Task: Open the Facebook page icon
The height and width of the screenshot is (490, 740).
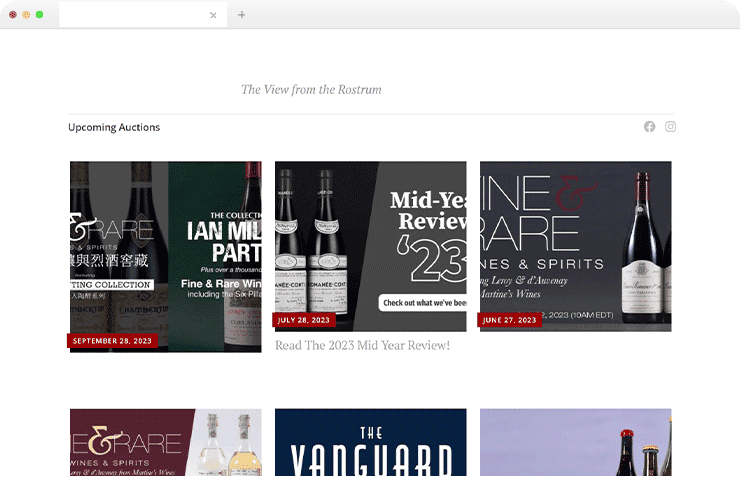Action: coord(649,127)
